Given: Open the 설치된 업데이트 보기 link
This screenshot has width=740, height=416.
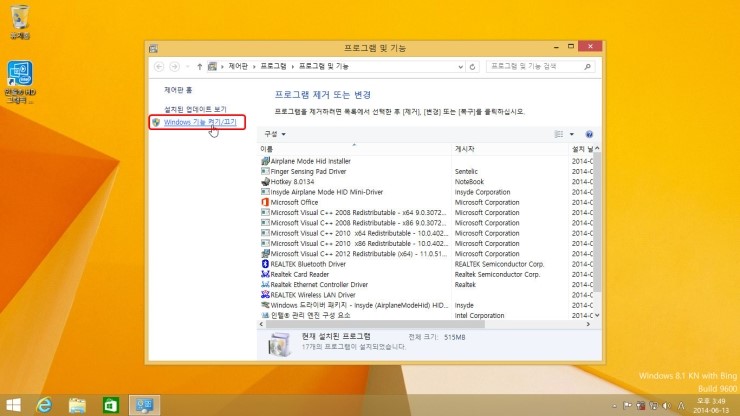Looking at the screenshot, I should [x=195, y=109].
